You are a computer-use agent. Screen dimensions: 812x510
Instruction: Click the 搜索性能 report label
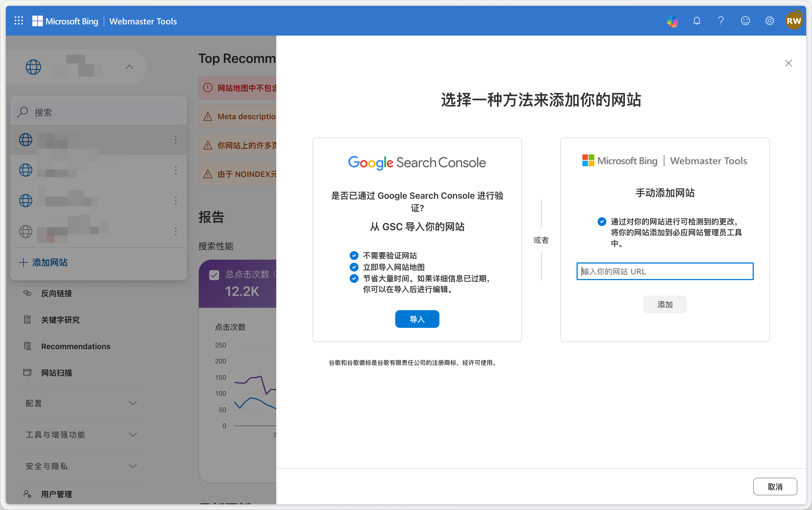[216, 246]
